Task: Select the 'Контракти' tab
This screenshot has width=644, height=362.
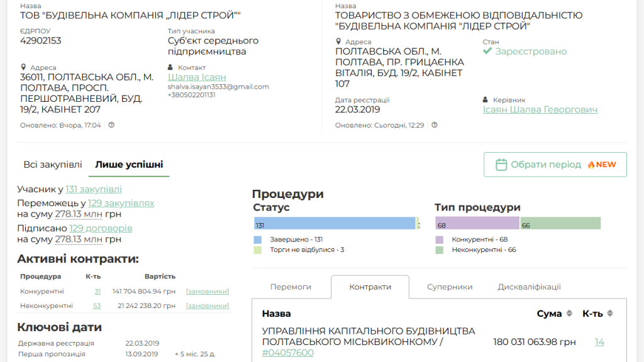Action: point(370,287)
